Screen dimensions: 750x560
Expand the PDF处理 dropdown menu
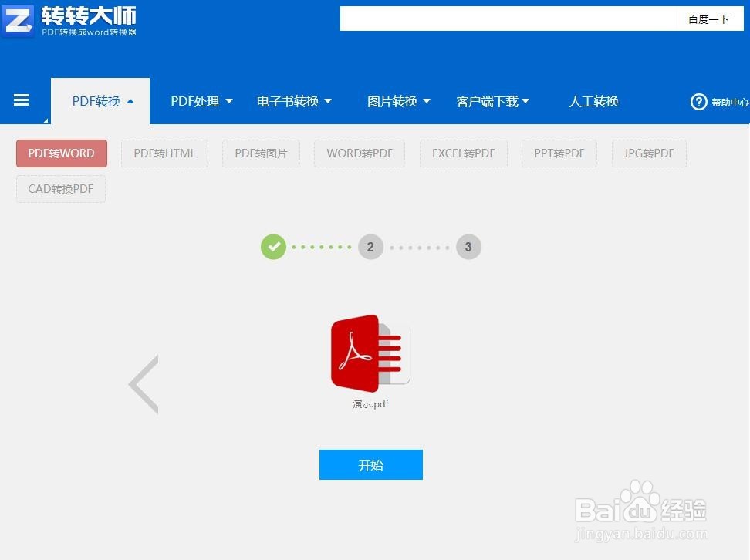pos(201,101)
